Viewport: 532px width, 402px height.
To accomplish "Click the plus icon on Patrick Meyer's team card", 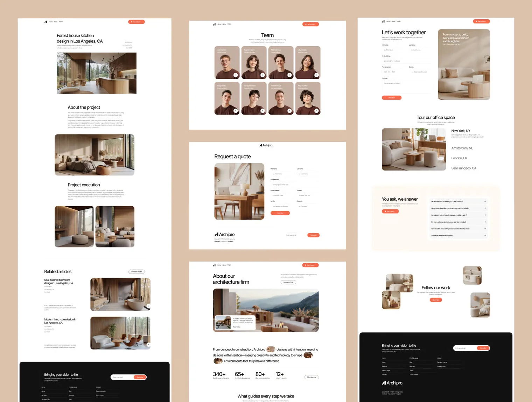I will [290, 111].
